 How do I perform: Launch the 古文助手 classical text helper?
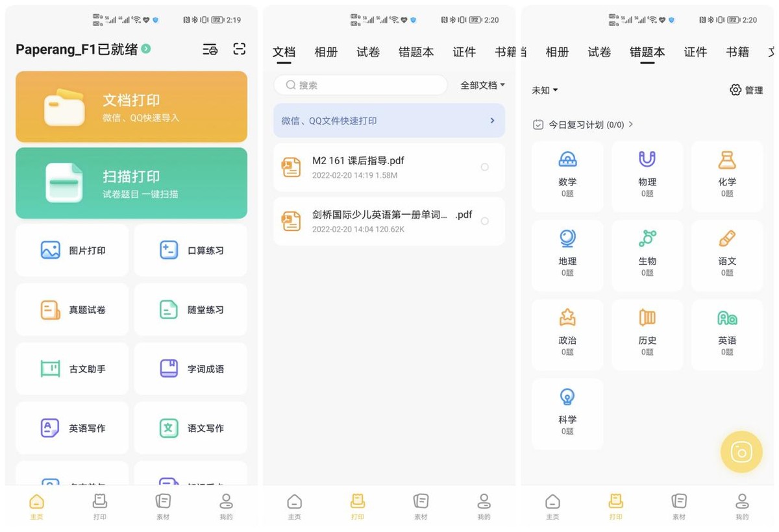pos(71,368)
